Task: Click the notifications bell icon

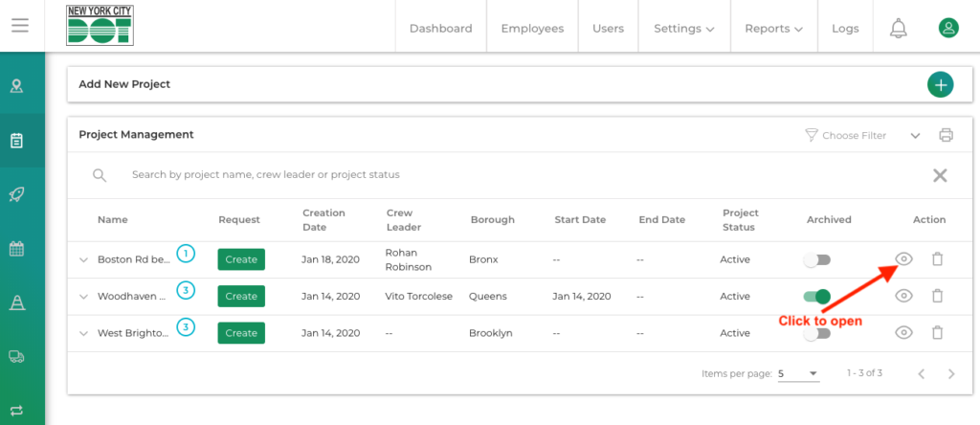Action: [x=898, y=29]
